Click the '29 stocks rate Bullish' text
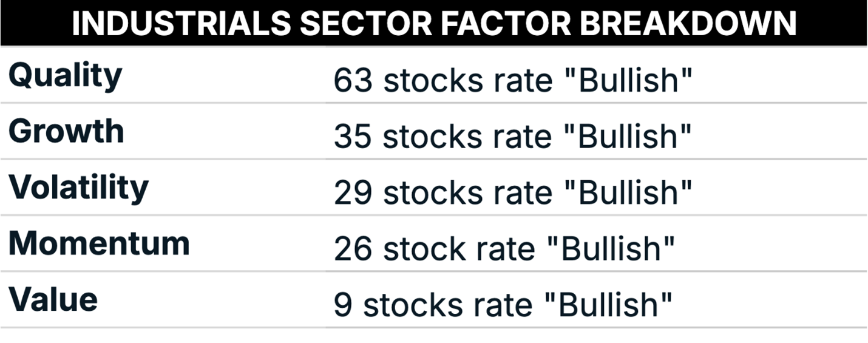 514,192
